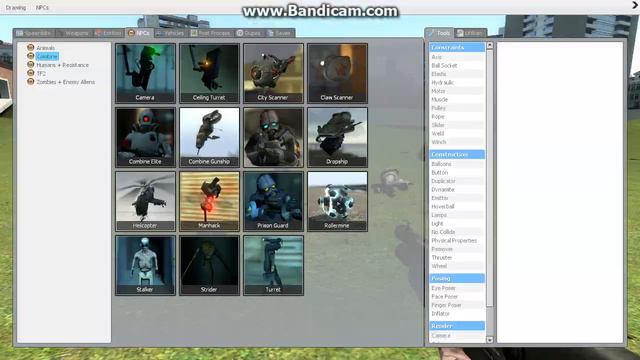Select the Balloons tool
The width and height of the screenshot is (640, 360).
point(457,164)
